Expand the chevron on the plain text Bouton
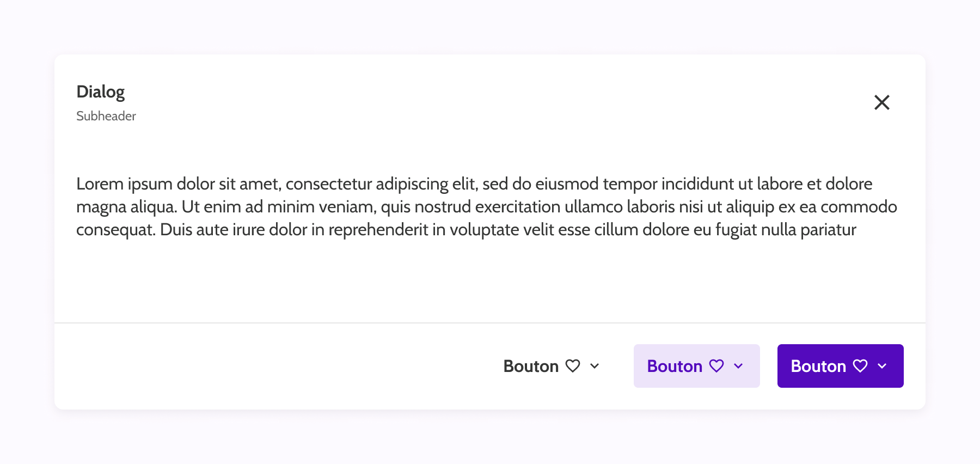The image size is (980, 464). pyautogui.click(x=595, y=366)
